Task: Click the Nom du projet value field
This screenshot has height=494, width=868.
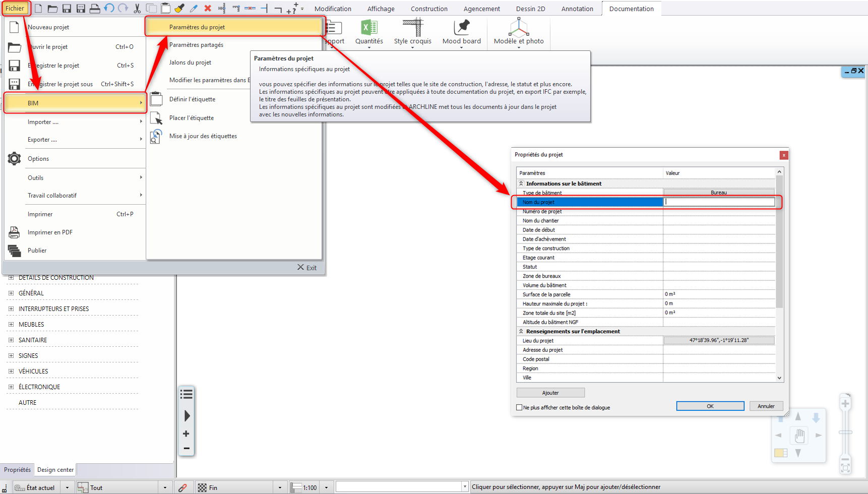Action: pyautogui.click(x=720, y=202)
